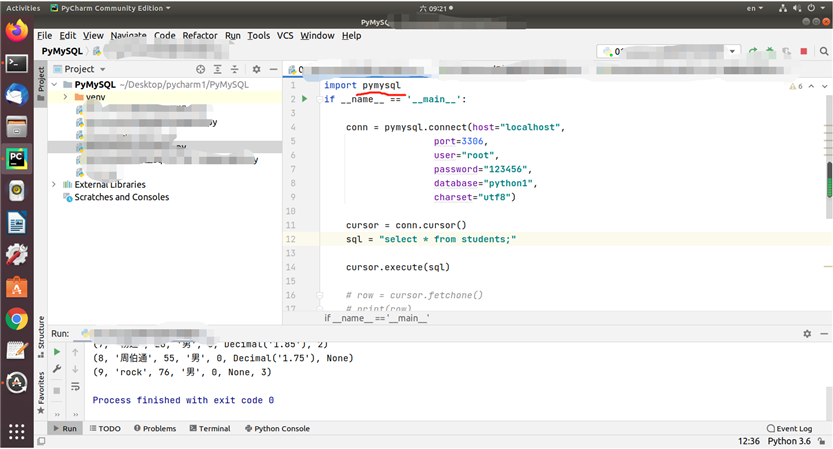The height and width of the screenshot is (449, 833).
Task: Open Run panel wrench settings
Action: tap(57, 369)
